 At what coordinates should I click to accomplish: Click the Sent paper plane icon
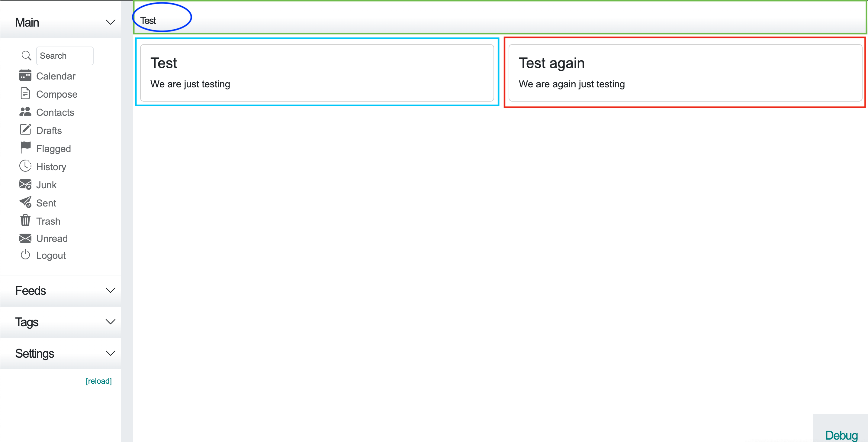(x=25, y=203)
